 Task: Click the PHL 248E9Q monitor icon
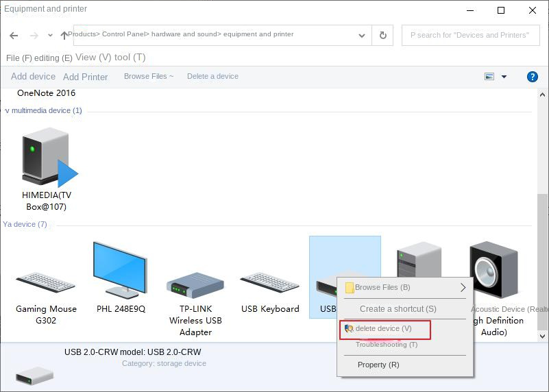120,271
